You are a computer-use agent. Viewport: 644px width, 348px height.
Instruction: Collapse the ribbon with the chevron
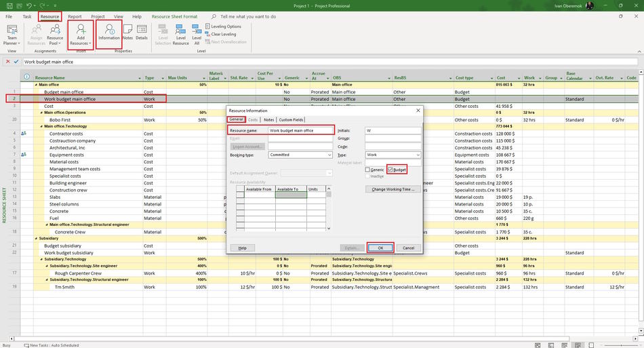click(x=639, y=52)
